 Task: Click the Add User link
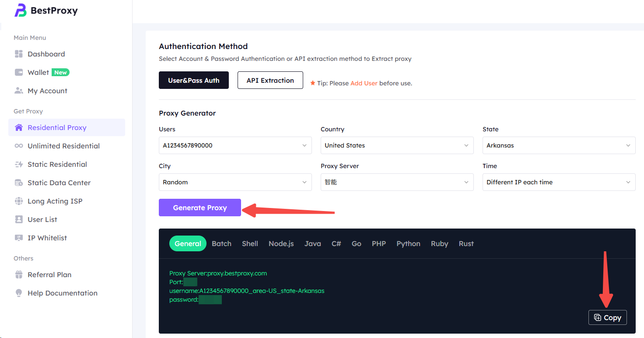click(x=364, y=83)
